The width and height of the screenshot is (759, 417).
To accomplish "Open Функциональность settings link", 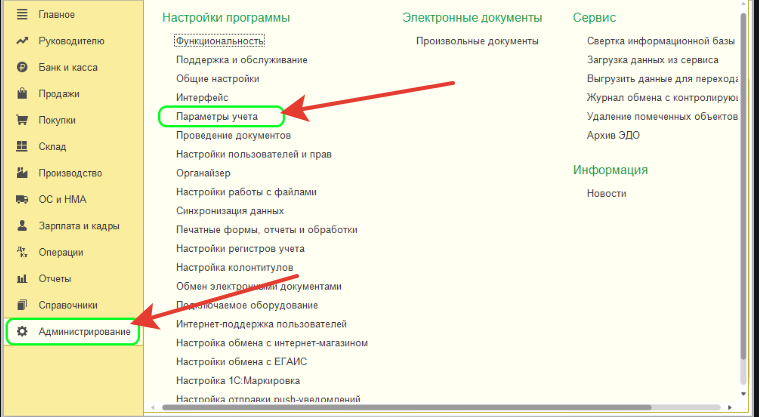I will 220,41.
